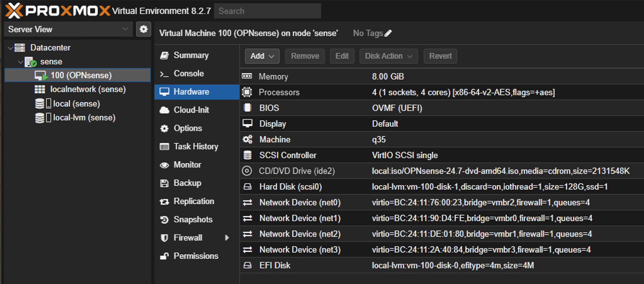644x284 pixels.
Task: Open the Cloud-Init tab
Action: [x=197, y=110]
